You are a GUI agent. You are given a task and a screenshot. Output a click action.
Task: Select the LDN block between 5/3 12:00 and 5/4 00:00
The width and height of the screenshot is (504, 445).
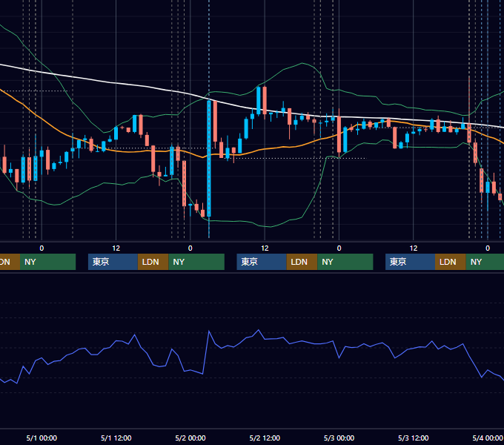451,262
